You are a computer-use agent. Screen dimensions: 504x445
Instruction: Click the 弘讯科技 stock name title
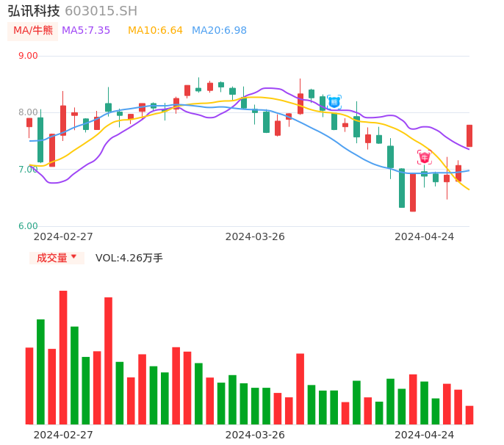[34, 11]
